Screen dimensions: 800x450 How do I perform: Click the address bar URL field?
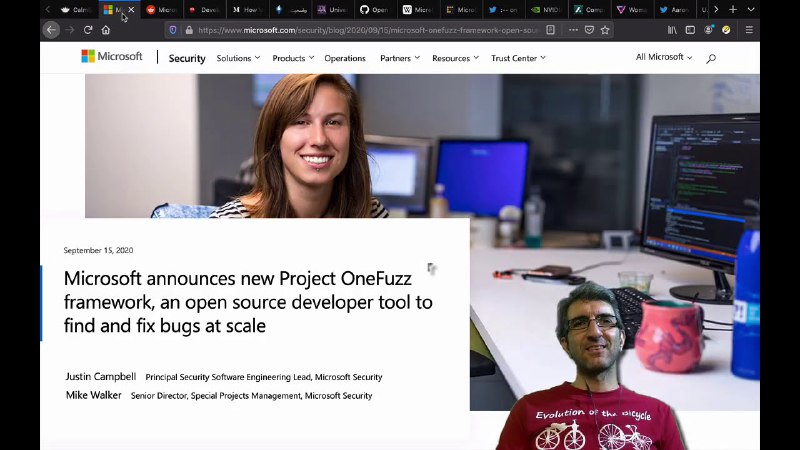367,30
